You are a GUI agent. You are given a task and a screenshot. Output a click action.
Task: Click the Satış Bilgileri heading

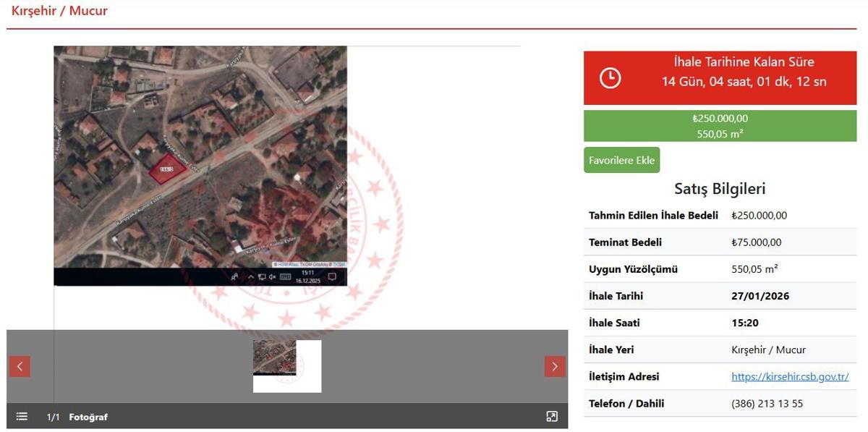[720, 189]
